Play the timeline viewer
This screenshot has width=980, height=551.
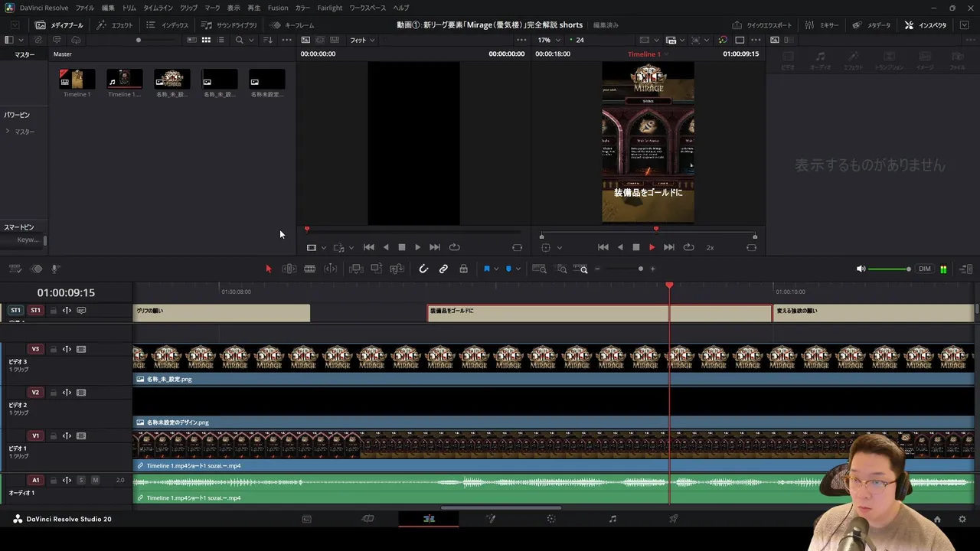[652, 247]
